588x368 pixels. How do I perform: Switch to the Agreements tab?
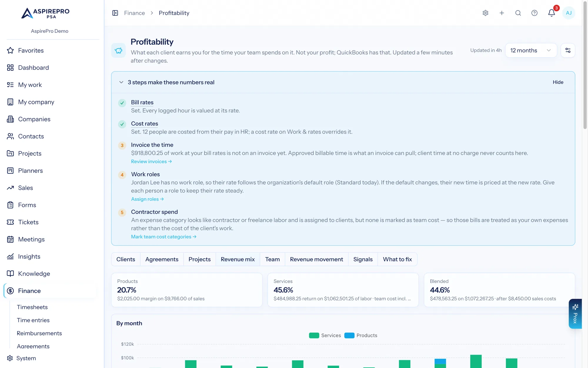(162, 259)
